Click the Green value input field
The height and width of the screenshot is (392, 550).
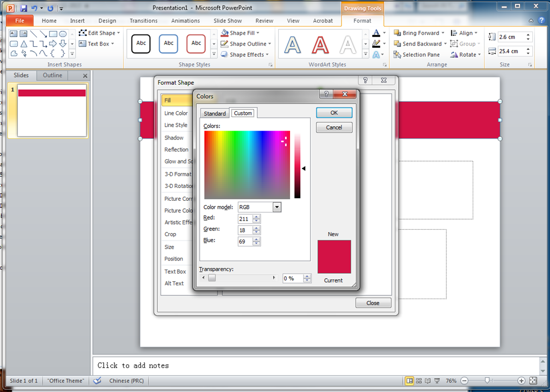245,230
